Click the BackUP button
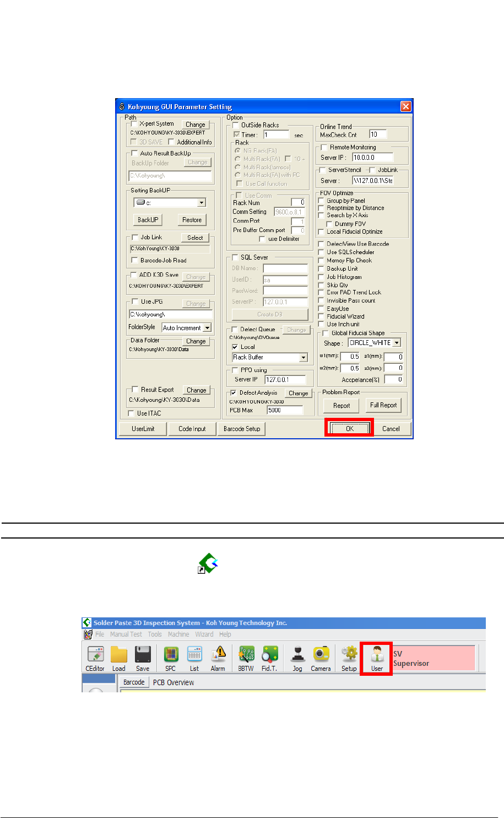504x818 pixels. [148, 219]
